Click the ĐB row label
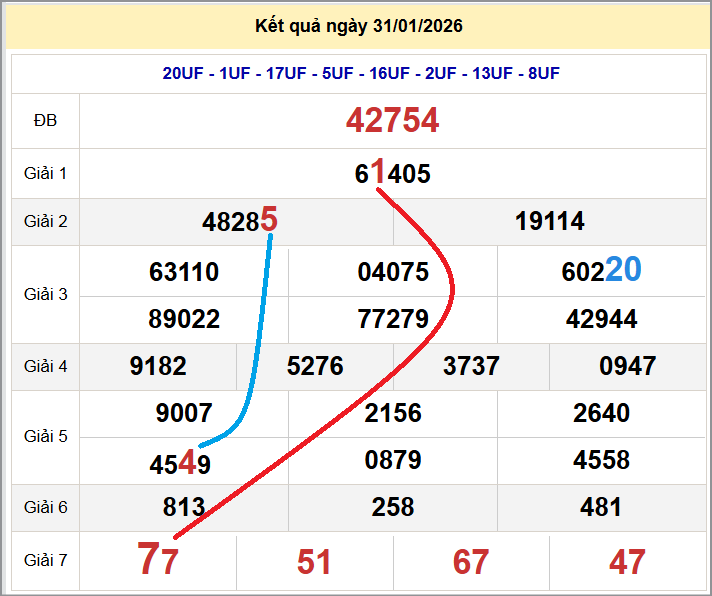 click(x=45, y=121)
